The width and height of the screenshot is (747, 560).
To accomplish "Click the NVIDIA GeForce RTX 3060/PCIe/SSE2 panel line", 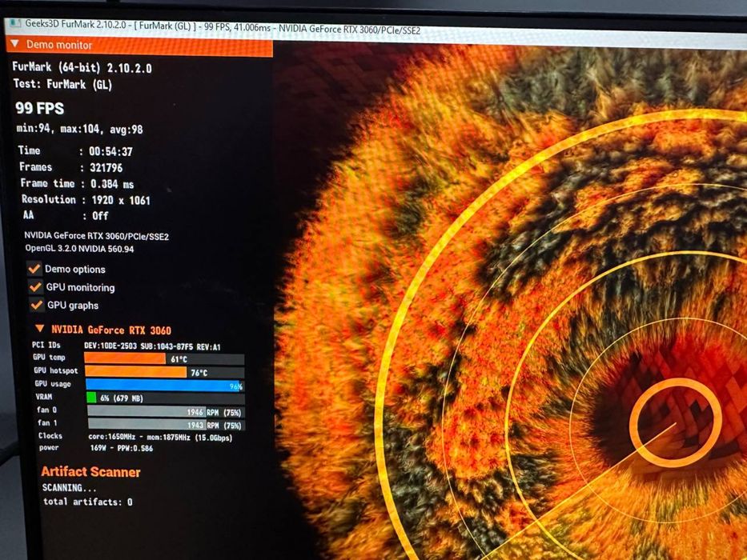I will click(97, 236).
